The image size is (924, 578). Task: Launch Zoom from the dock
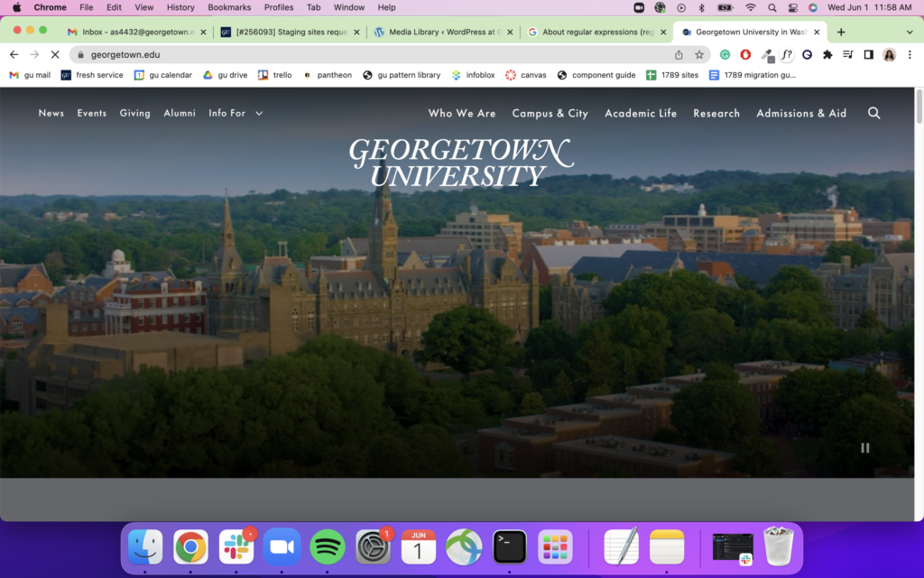(282, 546)
